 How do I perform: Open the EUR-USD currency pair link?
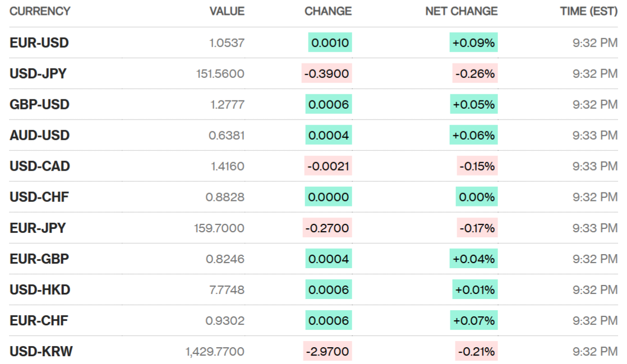point(39,43)
